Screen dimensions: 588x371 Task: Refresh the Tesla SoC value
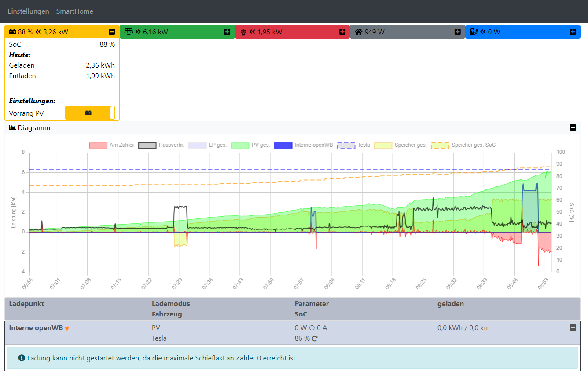tap(314, 338)
